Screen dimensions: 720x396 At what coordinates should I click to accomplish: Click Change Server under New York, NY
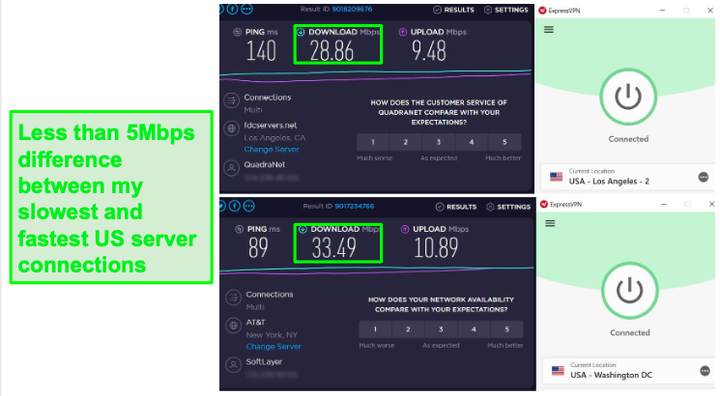pos(273,346)
